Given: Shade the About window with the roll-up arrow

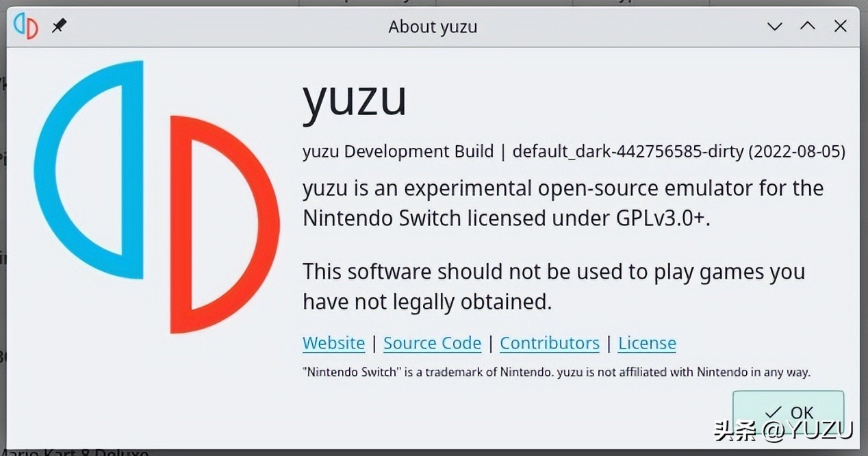Looking at the screenshot, I should click(x=774, y=26).
